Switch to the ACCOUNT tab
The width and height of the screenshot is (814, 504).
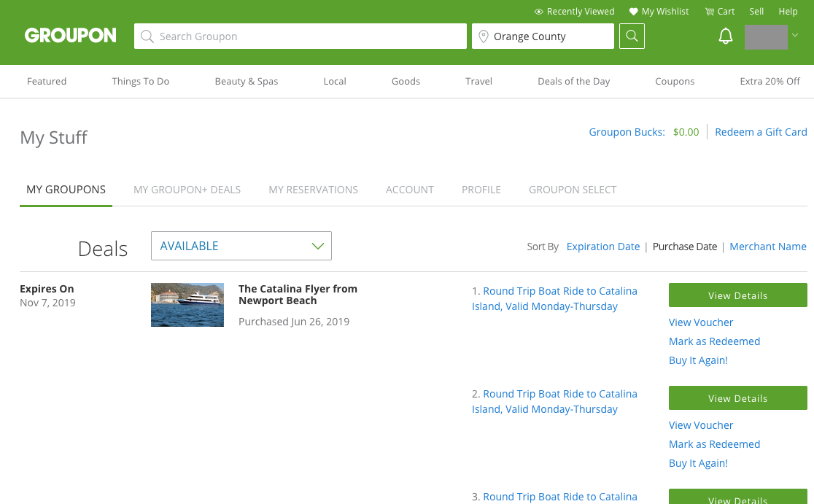410,190
